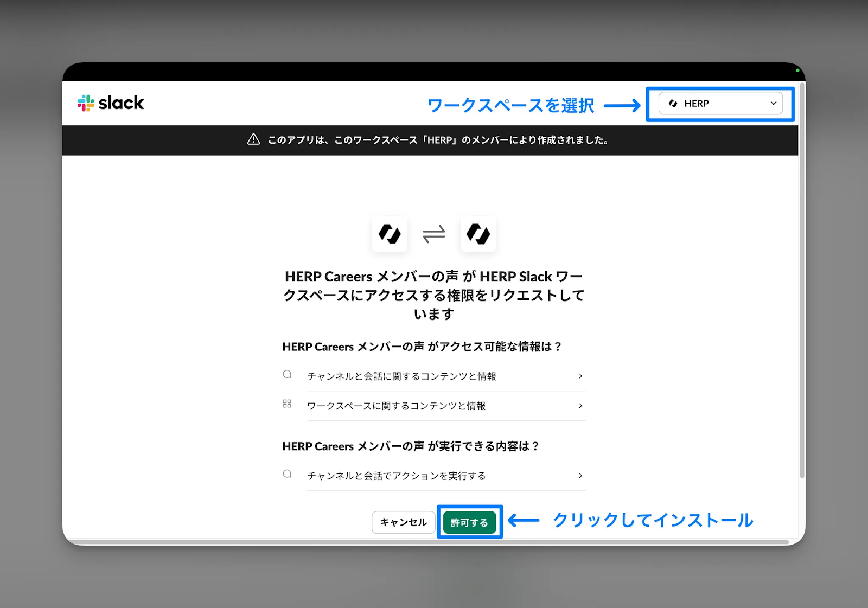Click the Slack logo

pyautogui.click(x=111, y=103)
